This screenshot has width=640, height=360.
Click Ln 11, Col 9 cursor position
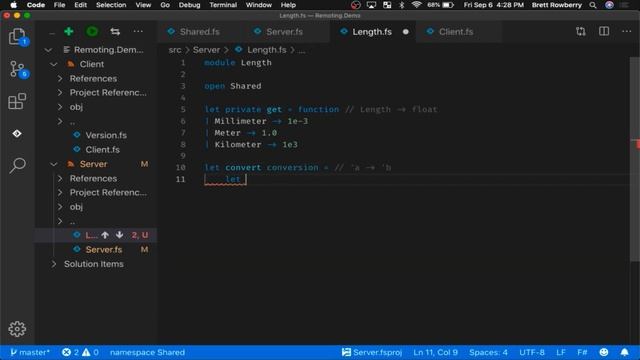click(x=435, y=352)
